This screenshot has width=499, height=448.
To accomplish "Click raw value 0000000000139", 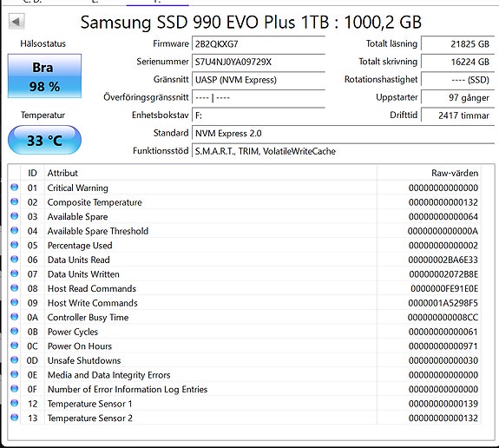I will point(443,404).
